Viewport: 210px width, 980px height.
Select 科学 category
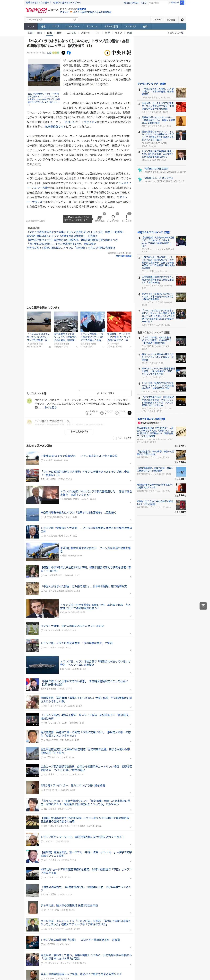[x=107, y=33]
